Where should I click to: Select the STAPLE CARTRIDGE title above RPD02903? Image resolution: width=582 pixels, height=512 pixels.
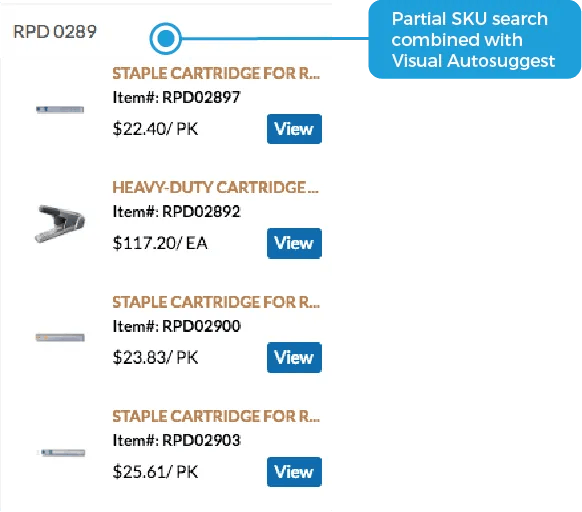tap(216, 416)
